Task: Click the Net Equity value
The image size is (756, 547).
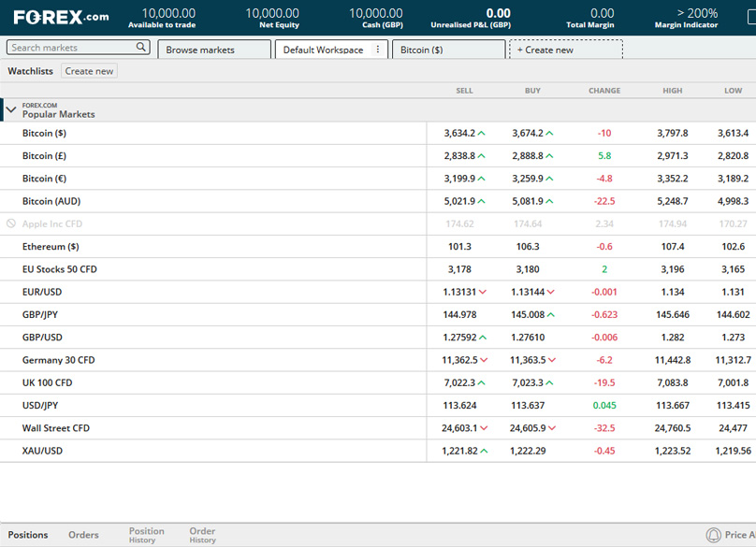Action: click(x=272, y=13)
